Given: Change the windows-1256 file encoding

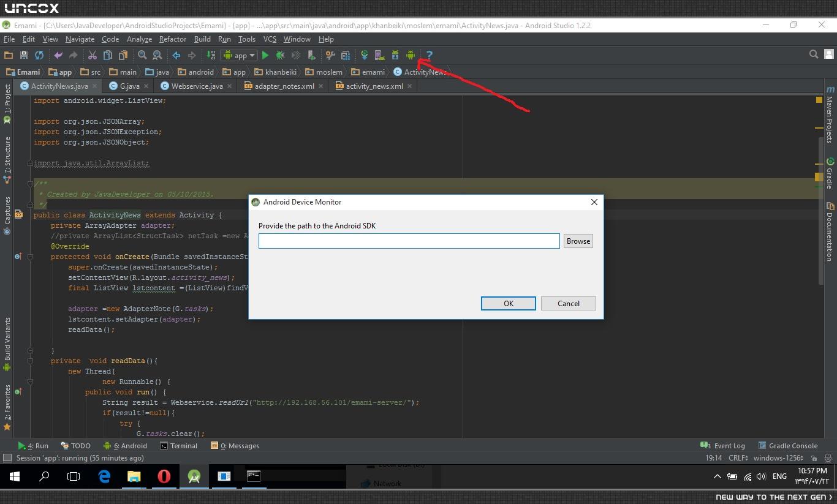Looking at the screenshot, I should (x=779, y=458).
